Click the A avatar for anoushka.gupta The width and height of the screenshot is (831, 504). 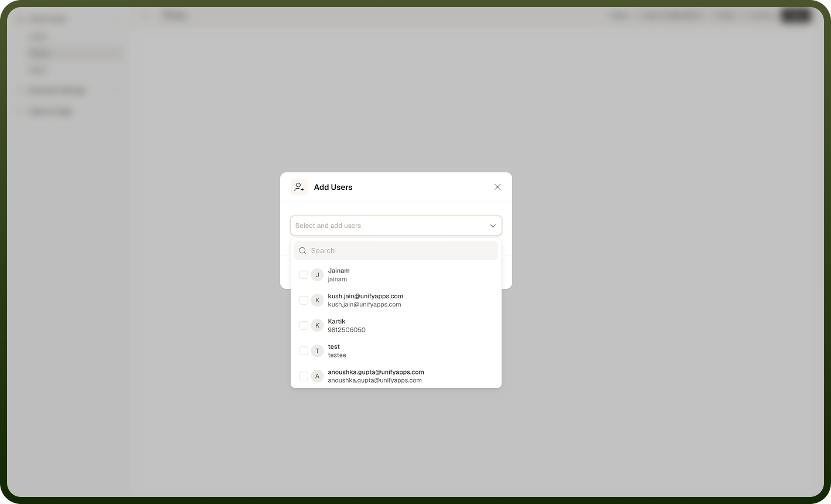tap(318, 376)
